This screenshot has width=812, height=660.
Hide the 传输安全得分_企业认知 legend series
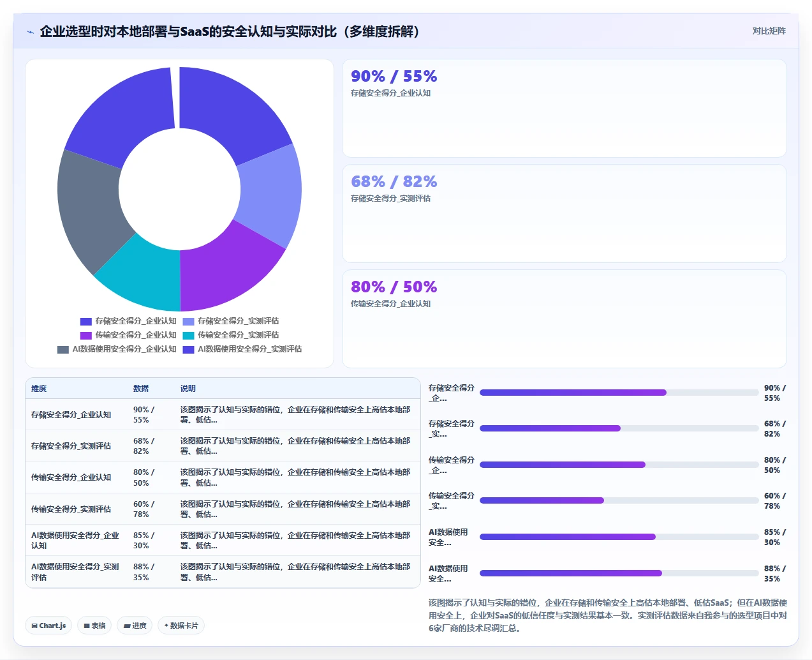tap(128, 335)
